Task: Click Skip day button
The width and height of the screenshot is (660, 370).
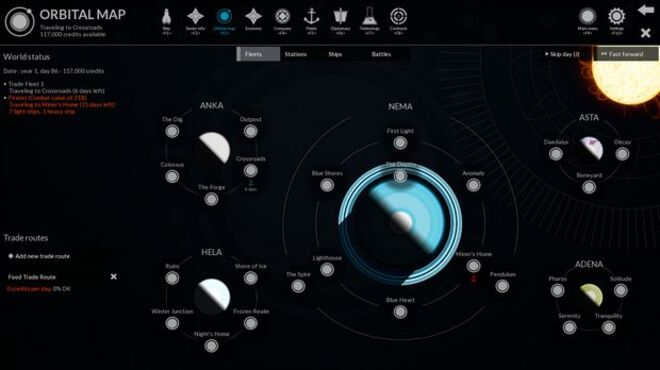Action: (x=562, y=54)
